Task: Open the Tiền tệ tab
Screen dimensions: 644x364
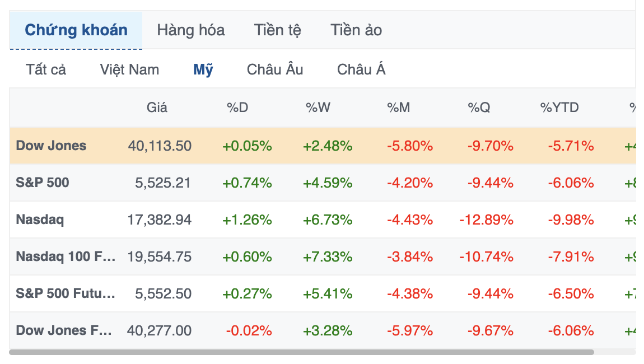Action: tap(277, 30)
